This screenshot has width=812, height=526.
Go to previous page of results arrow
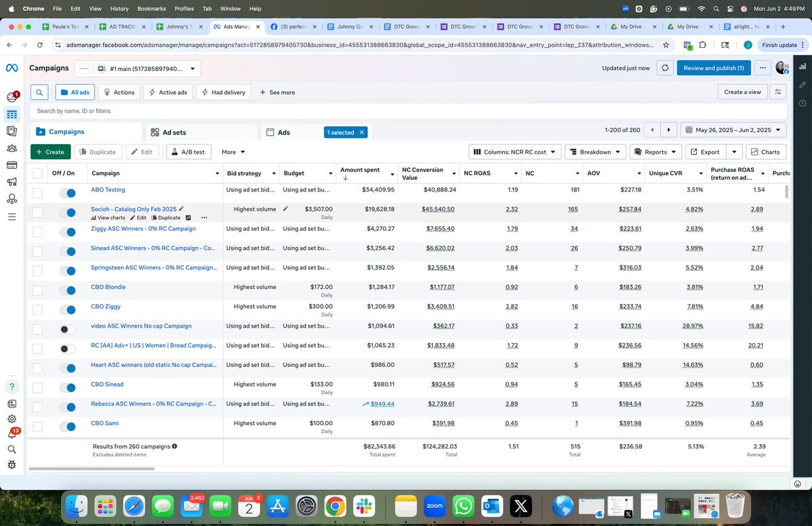point(652,130)
